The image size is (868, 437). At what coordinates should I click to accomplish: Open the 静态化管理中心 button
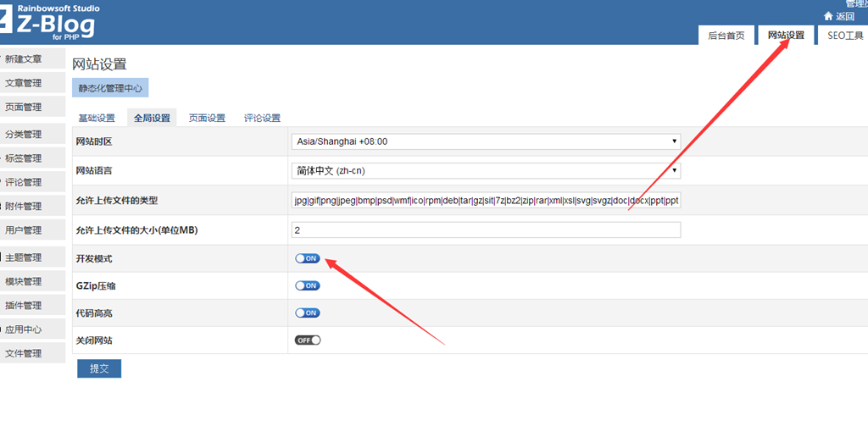111,88
